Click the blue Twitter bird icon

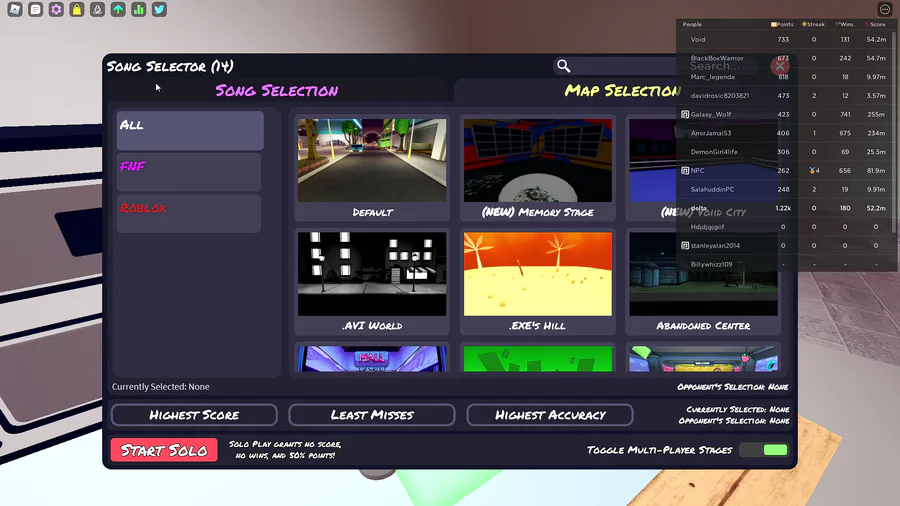[160, 9]
